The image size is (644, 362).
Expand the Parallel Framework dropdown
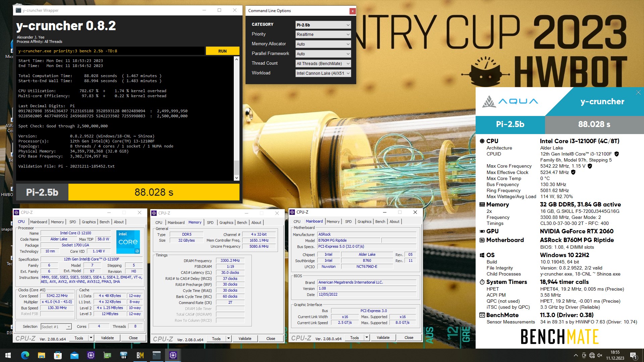[x=323, y=54]
